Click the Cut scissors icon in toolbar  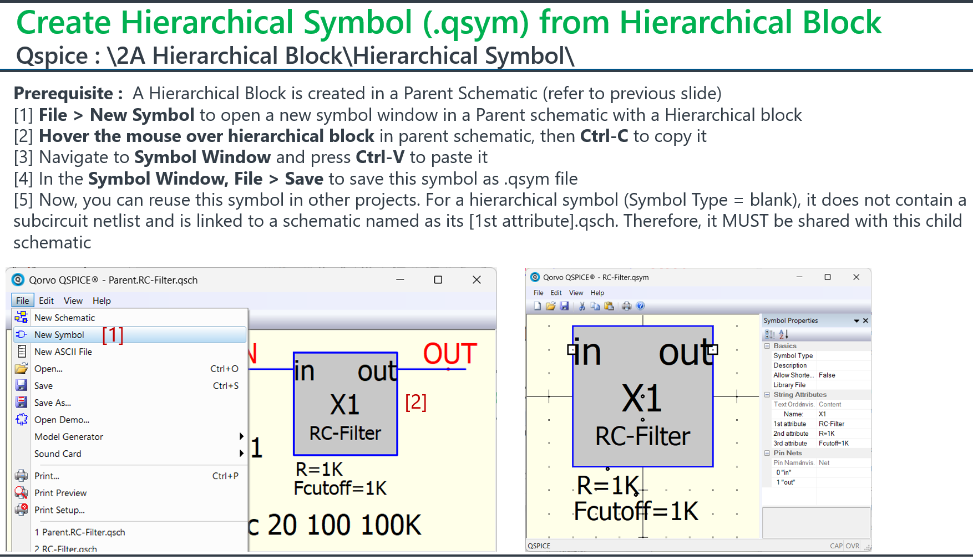pos(582,306)
